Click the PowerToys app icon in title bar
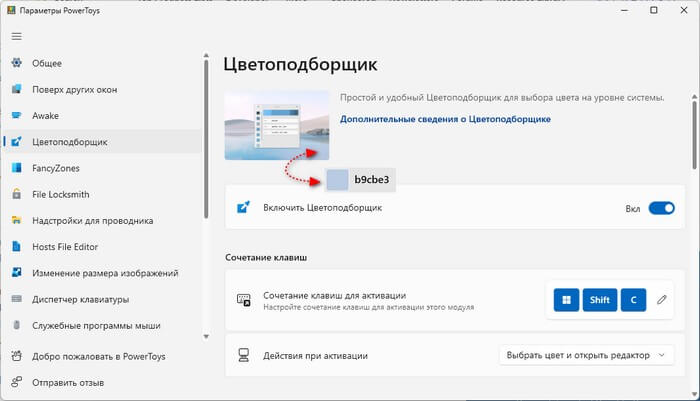700x401 pixels. [x=11, y=10]
